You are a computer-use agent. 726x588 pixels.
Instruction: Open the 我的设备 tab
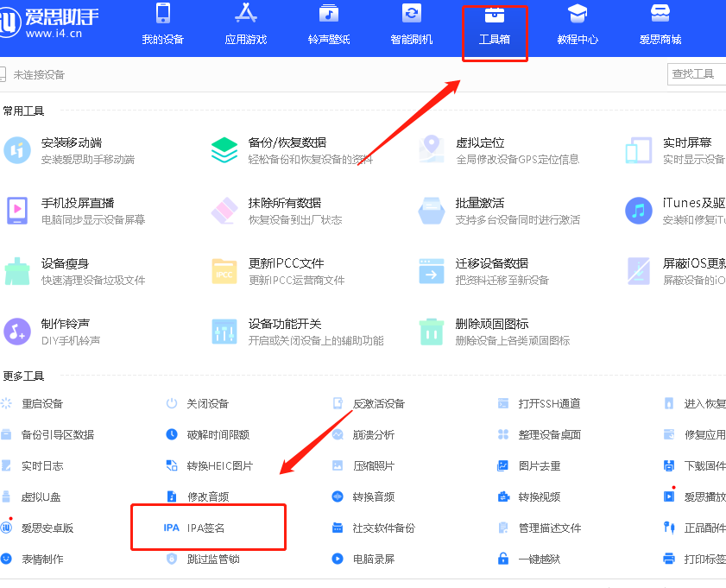pos(162,24)
